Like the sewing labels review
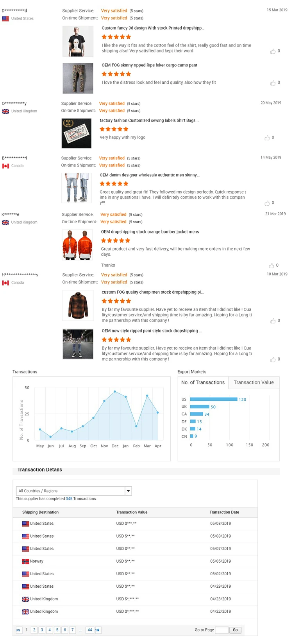 pos(267,138)
